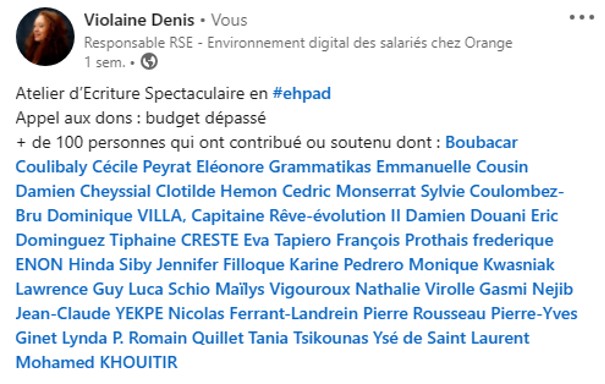
Task: Open Maïlys Vigouroux profile mention
Action: [x=282, y=289]
